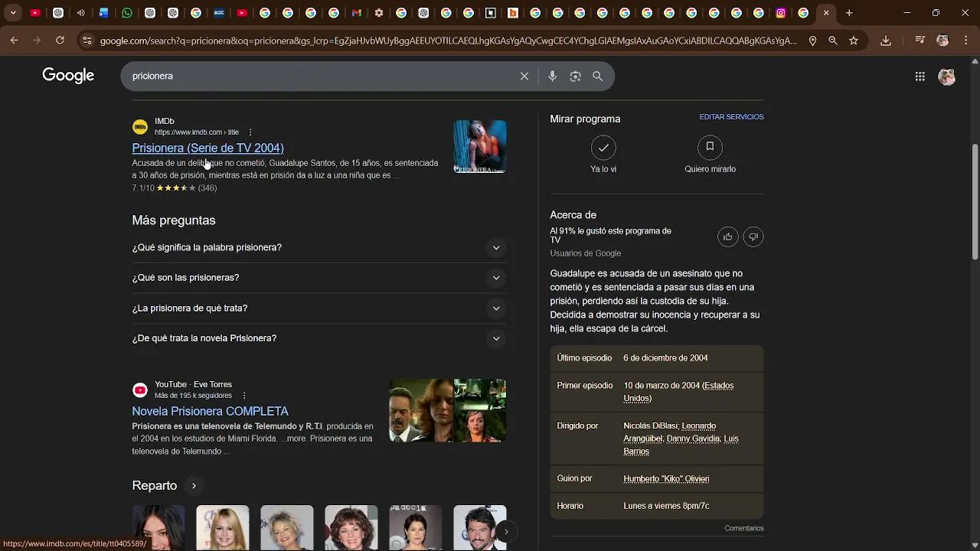The image size is (980, 551).
Task: Open the media control icon in toolbar
Action: click(920, 41)
